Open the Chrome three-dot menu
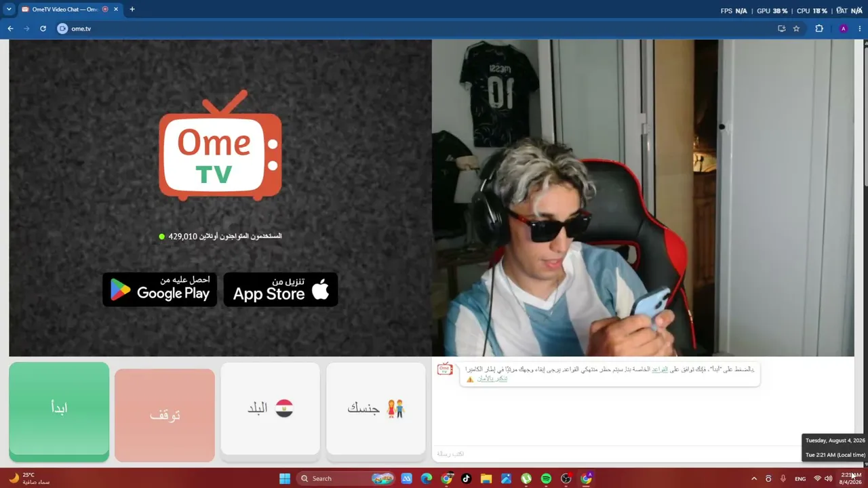Viewport: 868px width, 488px height. 860,28
